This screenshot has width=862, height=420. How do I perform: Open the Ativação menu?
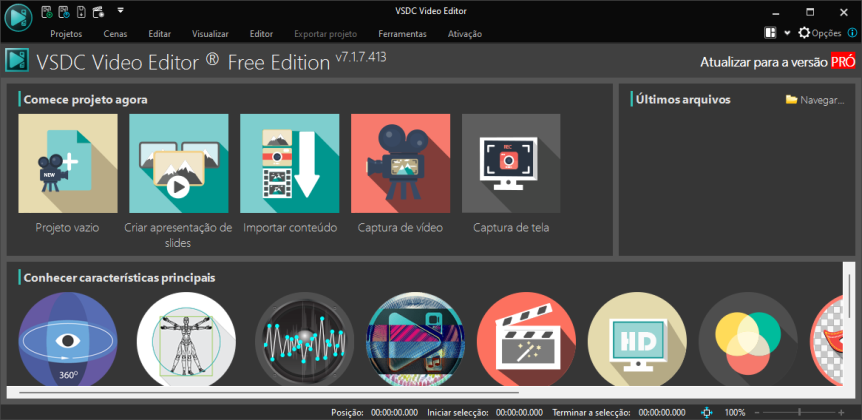click(x=465, y=34)
